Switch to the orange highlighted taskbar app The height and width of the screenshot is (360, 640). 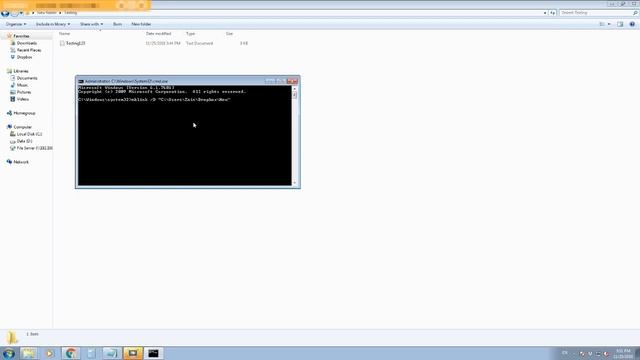coord(133,353)
